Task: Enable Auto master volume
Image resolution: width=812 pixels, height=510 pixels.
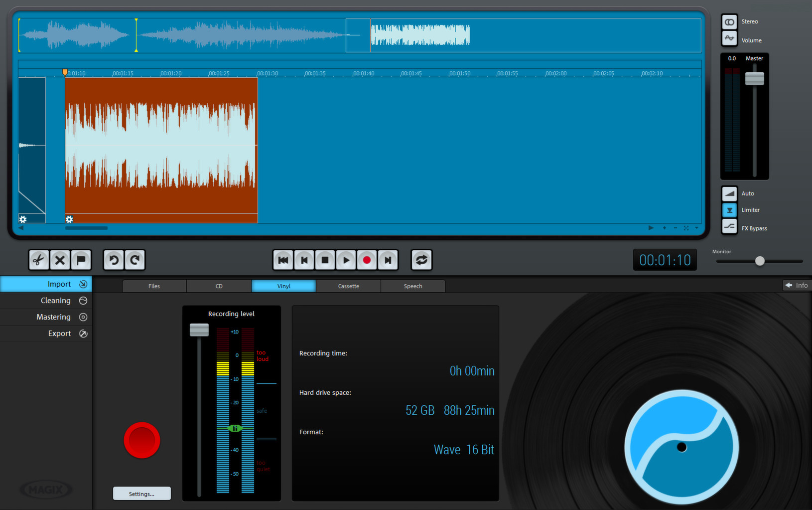Action: (729, 193)
